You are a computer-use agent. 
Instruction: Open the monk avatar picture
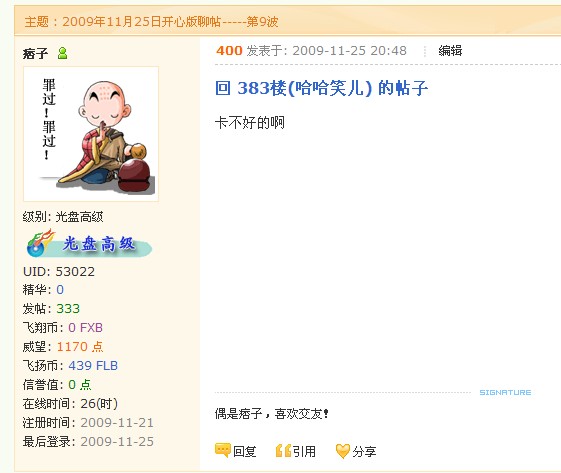pyautogui.click(x=91, y=134)
